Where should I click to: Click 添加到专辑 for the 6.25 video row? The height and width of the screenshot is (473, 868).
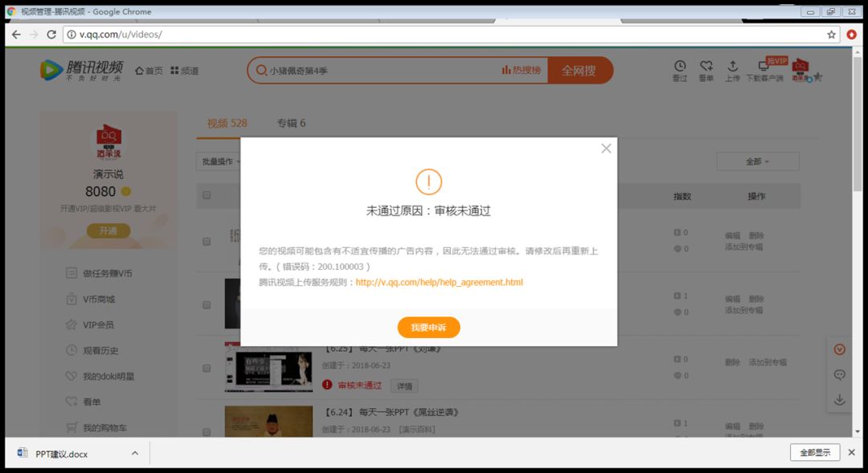(768, 362)
